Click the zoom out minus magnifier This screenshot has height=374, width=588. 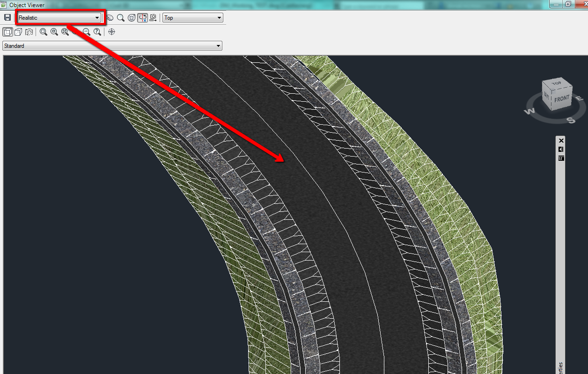pos(87,32)
